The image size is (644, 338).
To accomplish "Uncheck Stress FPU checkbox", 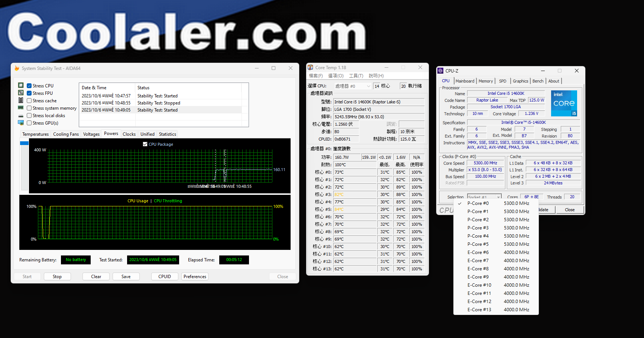I will tap(29, 93).
